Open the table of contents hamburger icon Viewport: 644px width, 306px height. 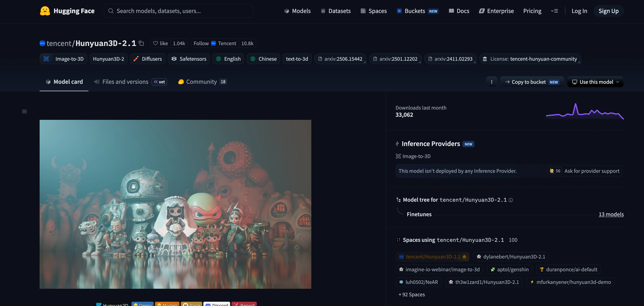(x=24, y=112)
